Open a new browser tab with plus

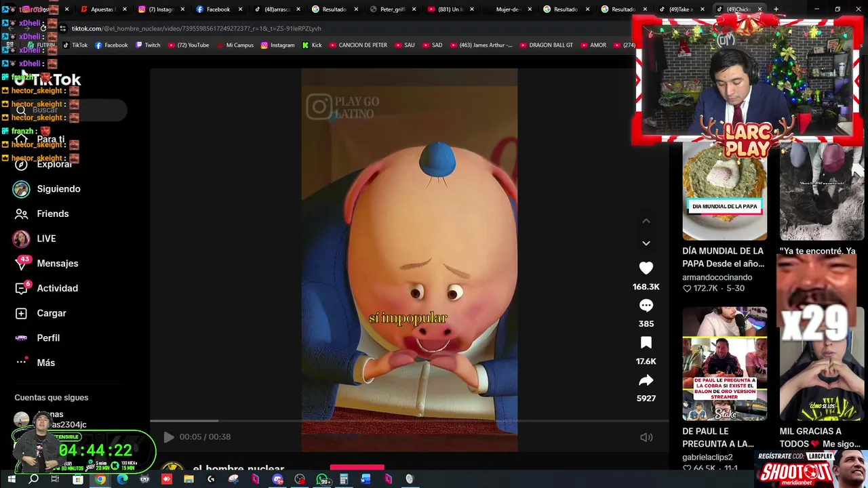pos(776,9)
